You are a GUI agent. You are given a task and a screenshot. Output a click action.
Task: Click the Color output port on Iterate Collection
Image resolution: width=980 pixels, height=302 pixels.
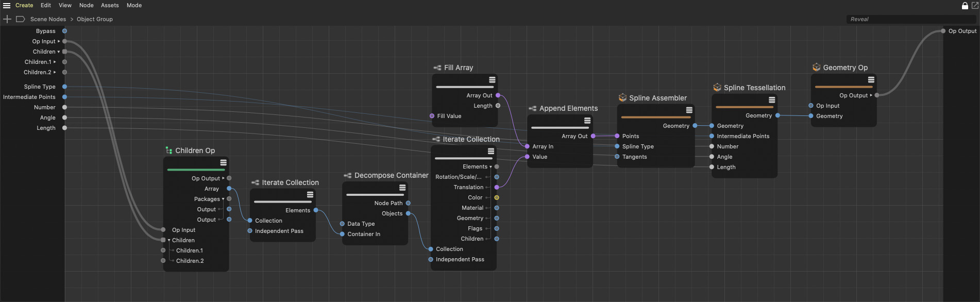click(x=497, y=197)
